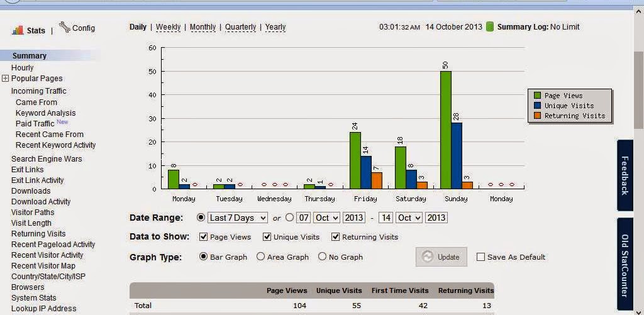The image size is (644, 315).
Task: Click the start year field 2013
Action: [x=354, y=218]
